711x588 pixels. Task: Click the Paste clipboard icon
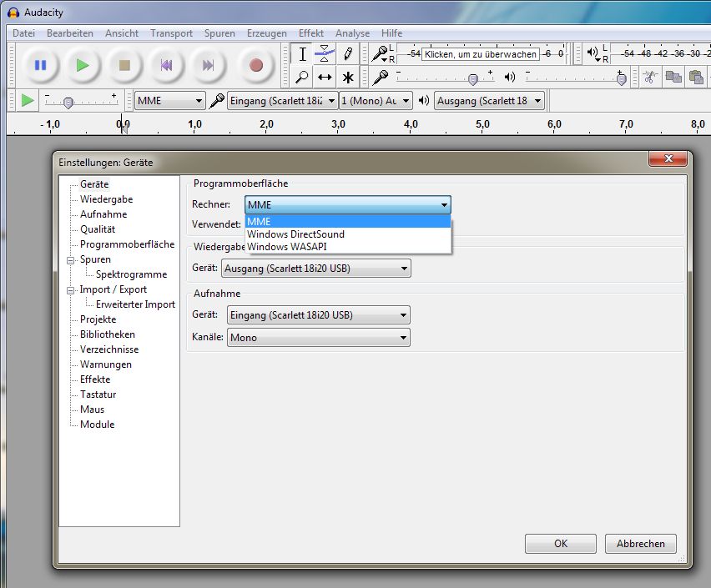tap(696, 77)
